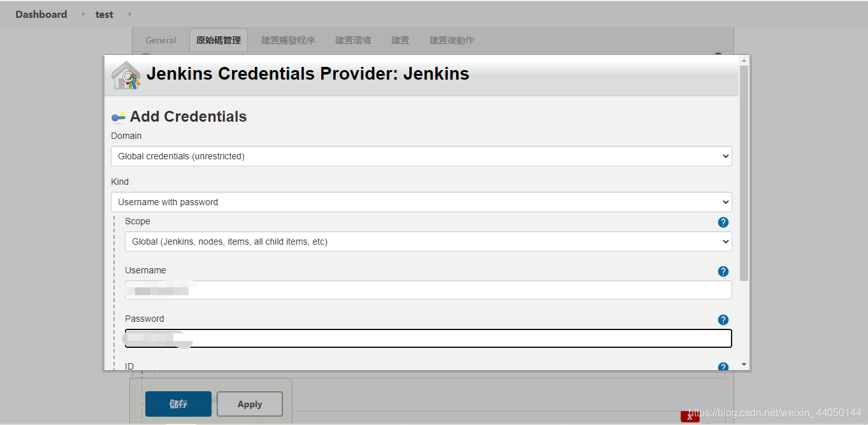The width and height of the screenshot is (868, 425).
Task: Switch to the 建置 tab
Action: pos(400,40)
